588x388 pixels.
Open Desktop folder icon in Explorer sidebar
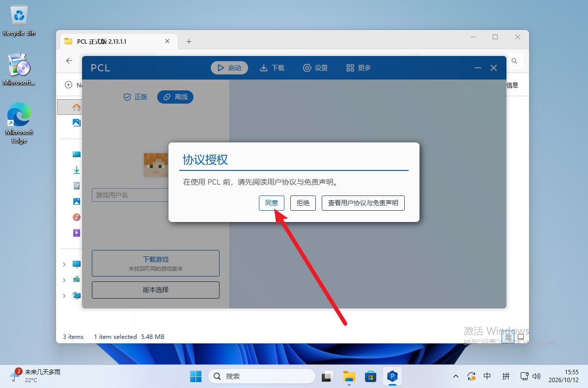coord(77,154)
